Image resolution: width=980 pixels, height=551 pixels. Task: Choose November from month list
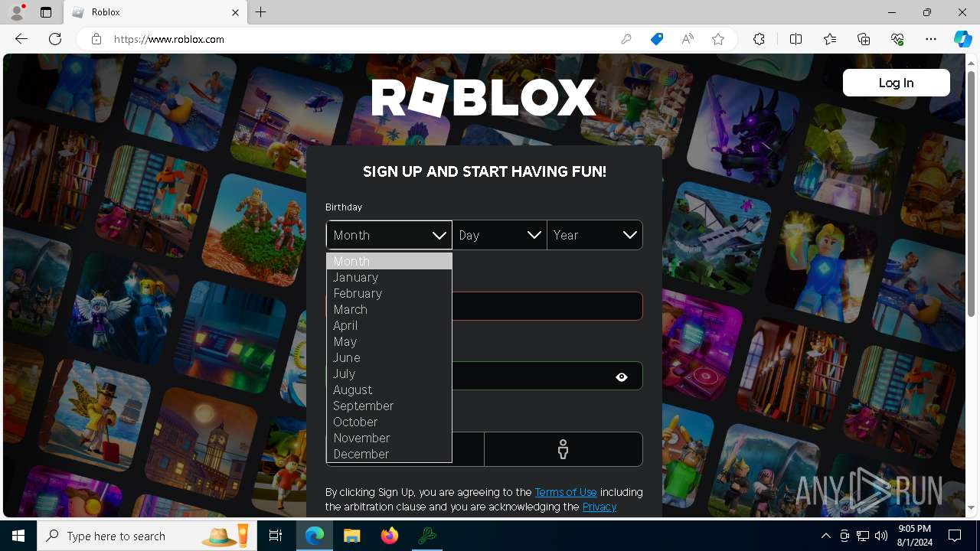[x=389, y=439]
